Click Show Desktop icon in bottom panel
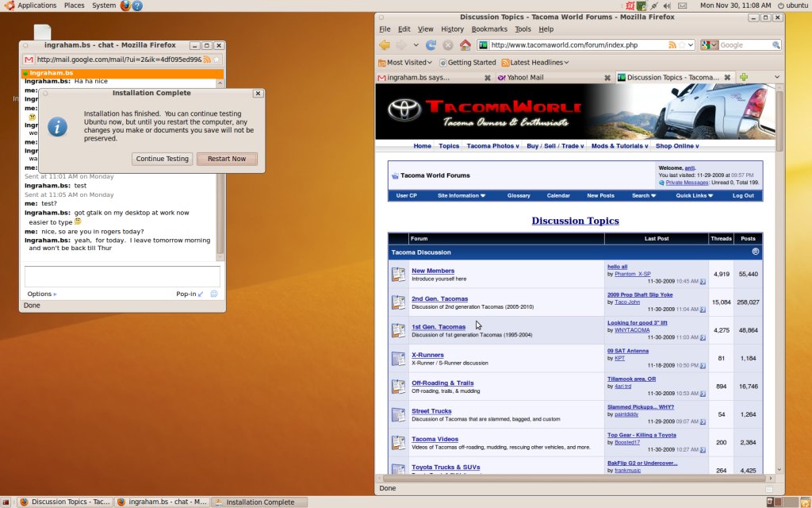Image resolution: width=812 pixels, height=508 pixels. (6, 502)
